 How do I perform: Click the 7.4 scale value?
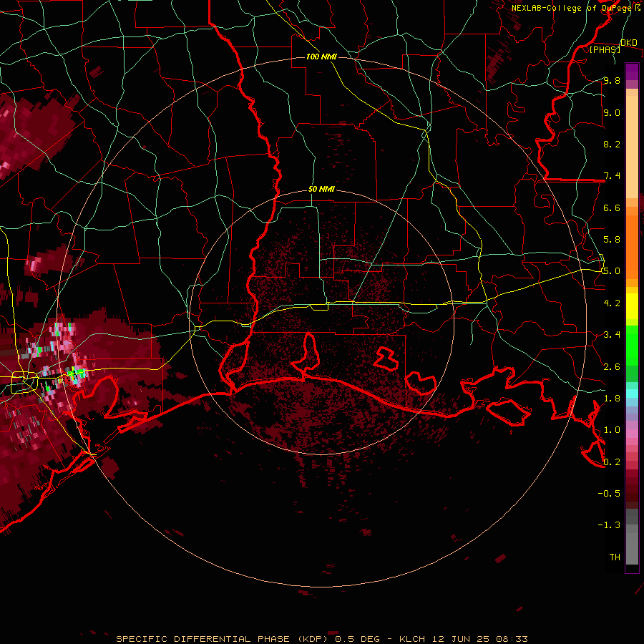[612, 176]
